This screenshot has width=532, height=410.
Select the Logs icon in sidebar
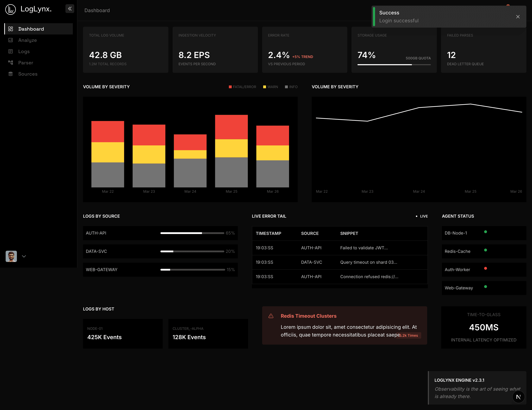pos(11,51)
